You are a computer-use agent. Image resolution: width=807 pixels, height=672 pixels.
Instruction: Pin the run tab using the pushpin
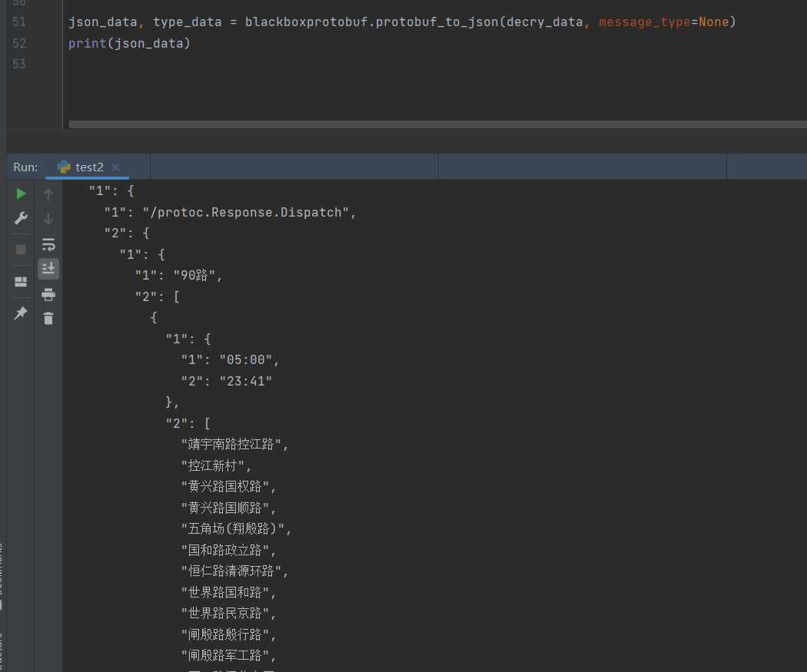(21, 313)
